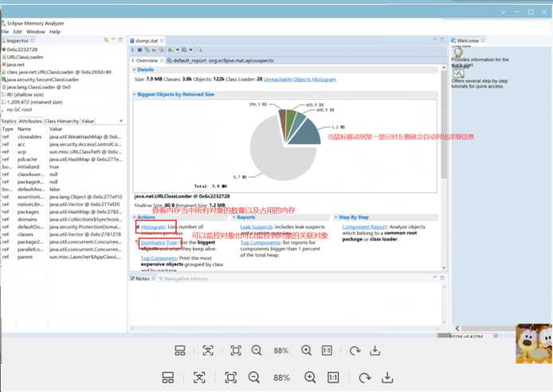
Task: Select the 'parent' attribute row
Action: pos(62,257)
